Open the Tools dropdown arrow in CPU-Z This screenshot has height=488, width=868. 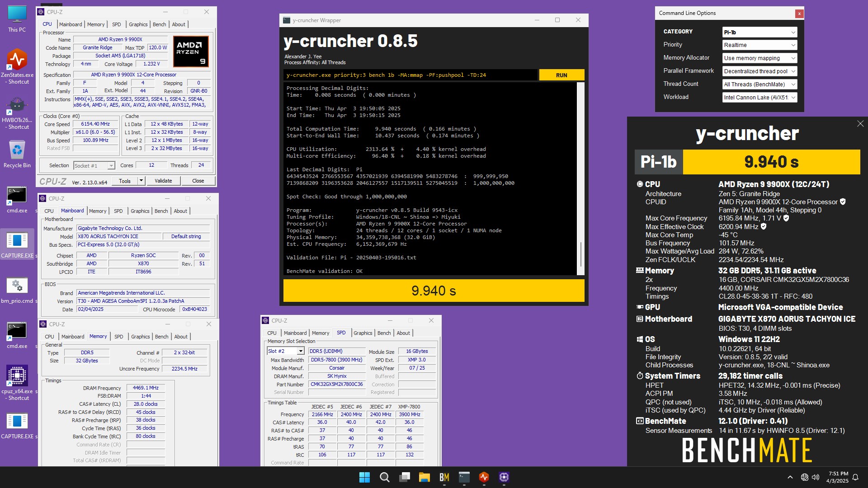point(141,181)
